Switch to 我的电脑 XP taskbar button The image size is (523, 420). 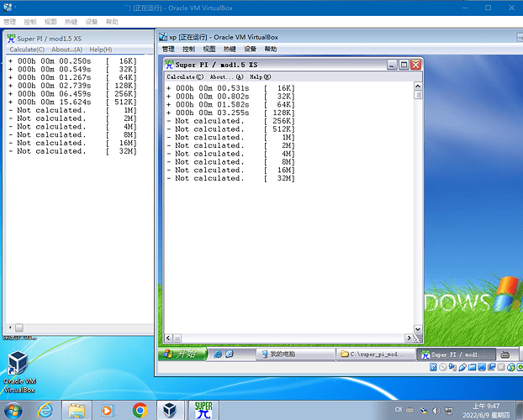295,354
